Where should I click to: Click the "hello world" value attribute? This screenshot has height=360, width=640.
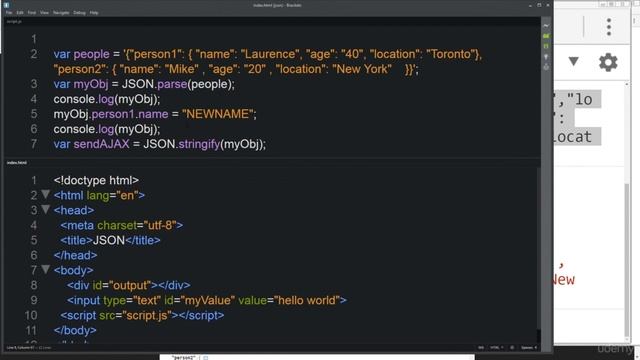307,300
